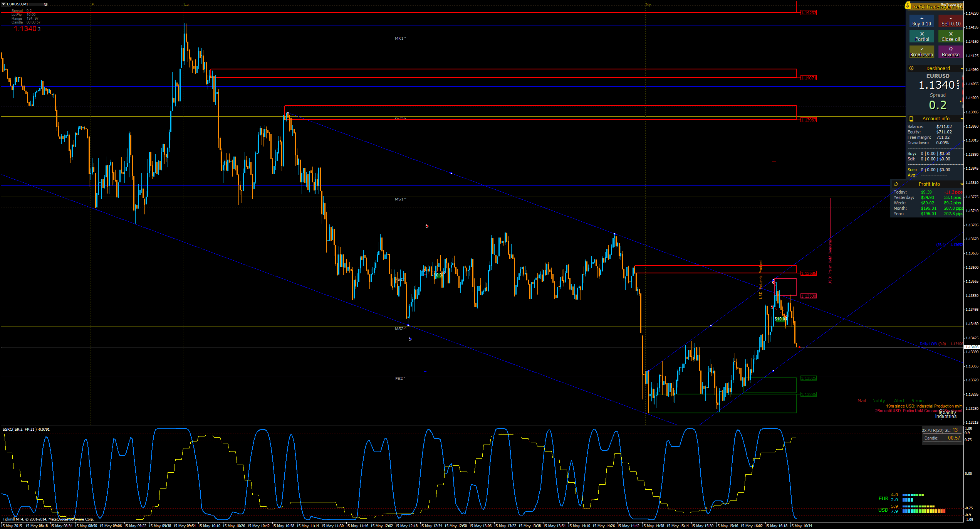Click the Free margin value
Image resolution: width=980 pixels, height=529 pixels.
943,137
